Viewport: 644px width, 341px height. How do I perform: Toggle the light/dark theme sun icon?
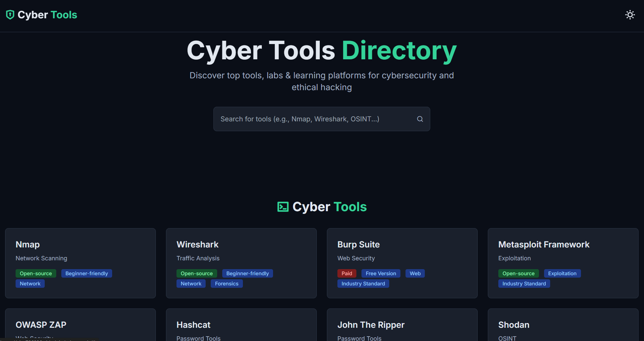pos(630,15)
